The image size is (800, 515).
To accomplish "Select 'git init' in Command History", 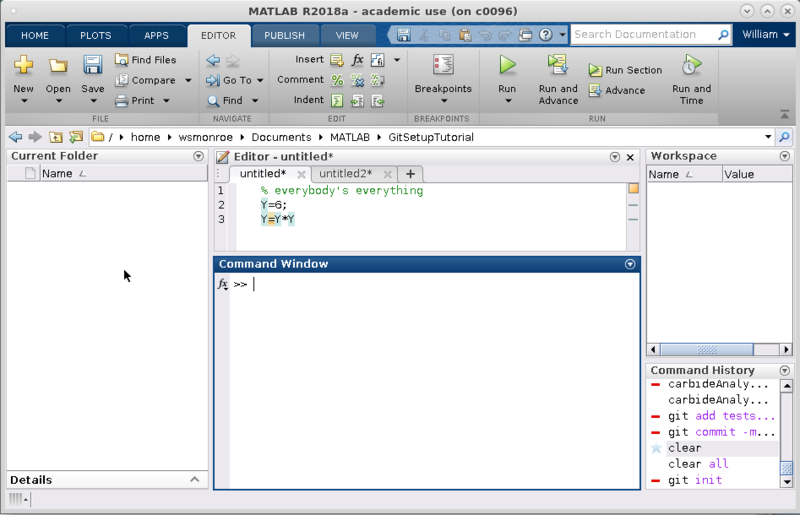I will pyautogui.click(x=695, y=480).
